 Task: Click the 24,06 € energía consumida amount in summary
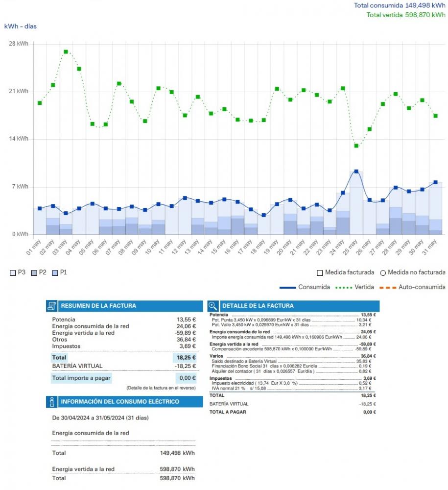coord(186,326)
